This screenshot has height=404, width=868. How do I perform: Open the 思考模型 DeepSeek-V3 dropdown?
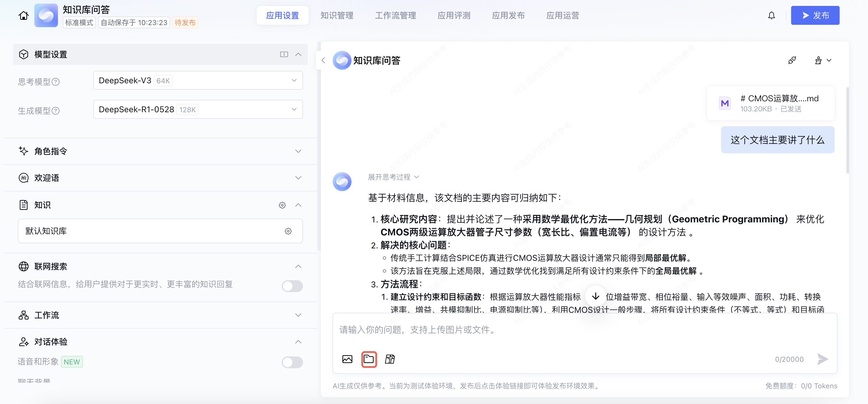point(198,80)
